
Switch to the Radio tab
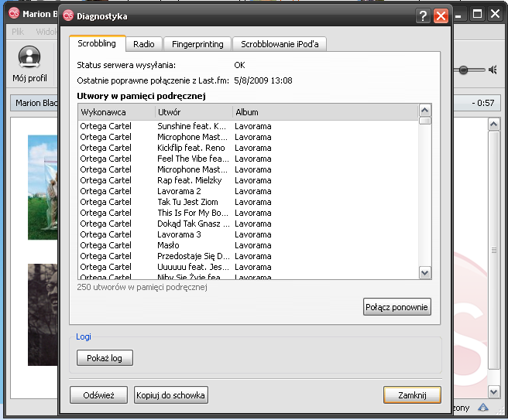(x=143, y=44)
